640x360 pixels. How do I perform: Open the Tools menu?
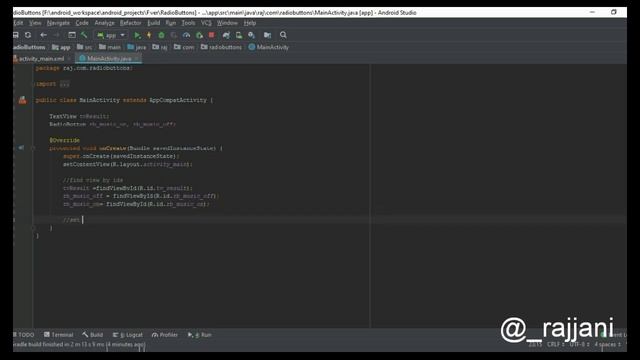pyautogui.click(x=188, y=23)
